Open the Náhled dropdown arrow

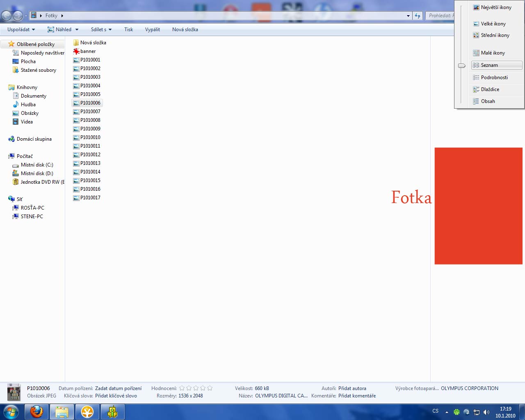point(77,30)
